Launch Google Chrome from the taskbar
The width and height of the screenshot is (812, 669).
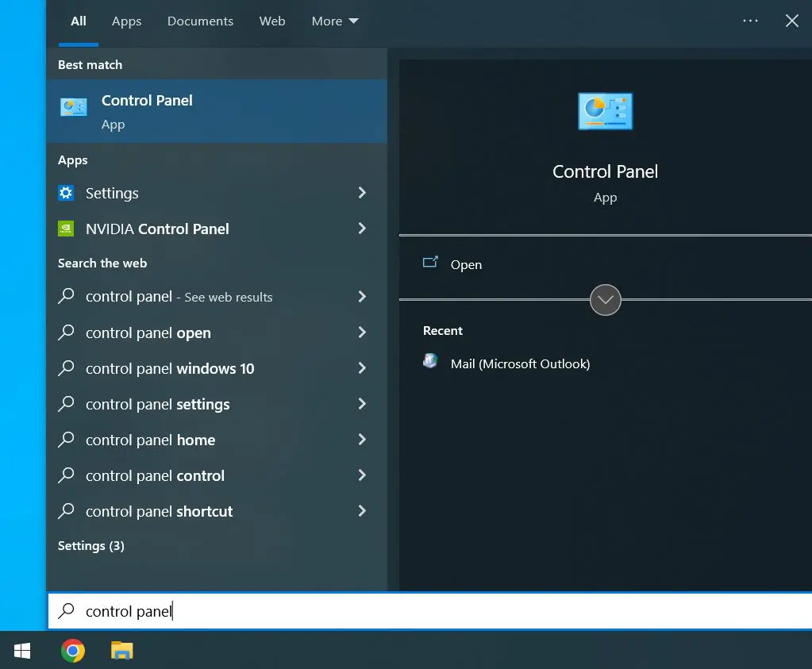72,650
